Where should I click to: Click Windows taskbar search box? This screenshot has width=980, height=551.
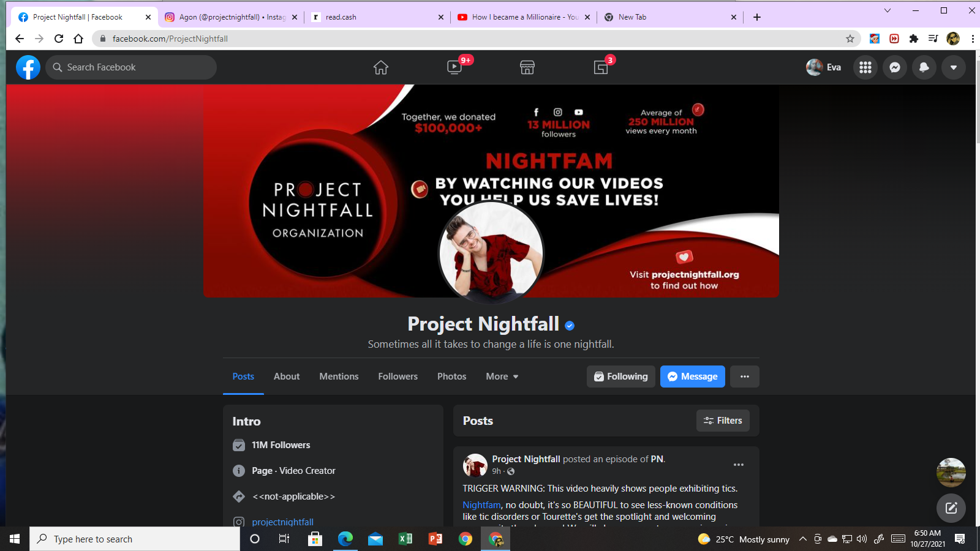(135, 539)
